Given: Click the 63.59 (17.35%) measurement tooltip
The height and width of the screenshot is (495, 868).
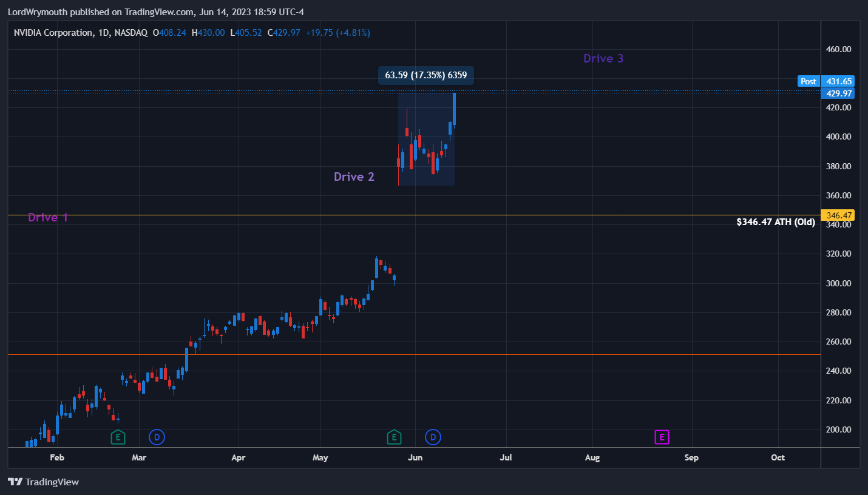Looking at the screenshot, I should pos(426,75).
